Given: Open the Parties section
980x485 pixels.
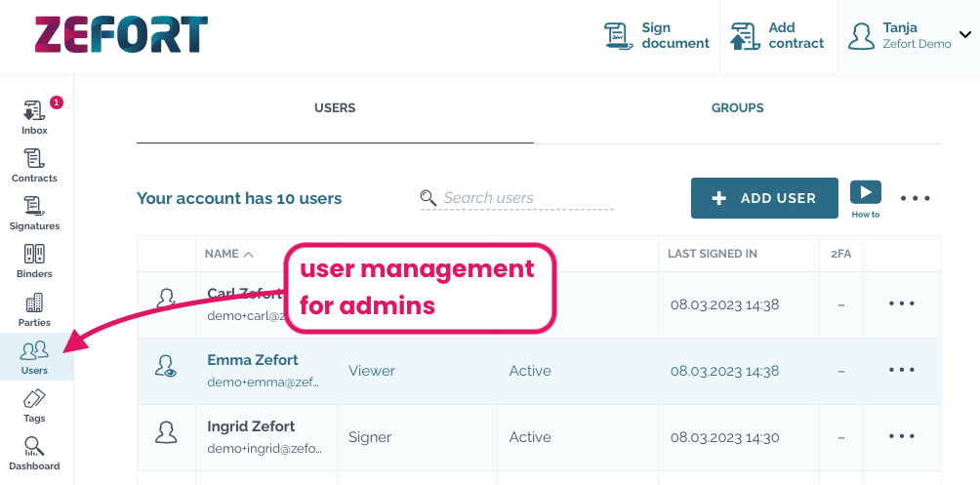Looking at the screenshot, I should [x=34, y=309].
